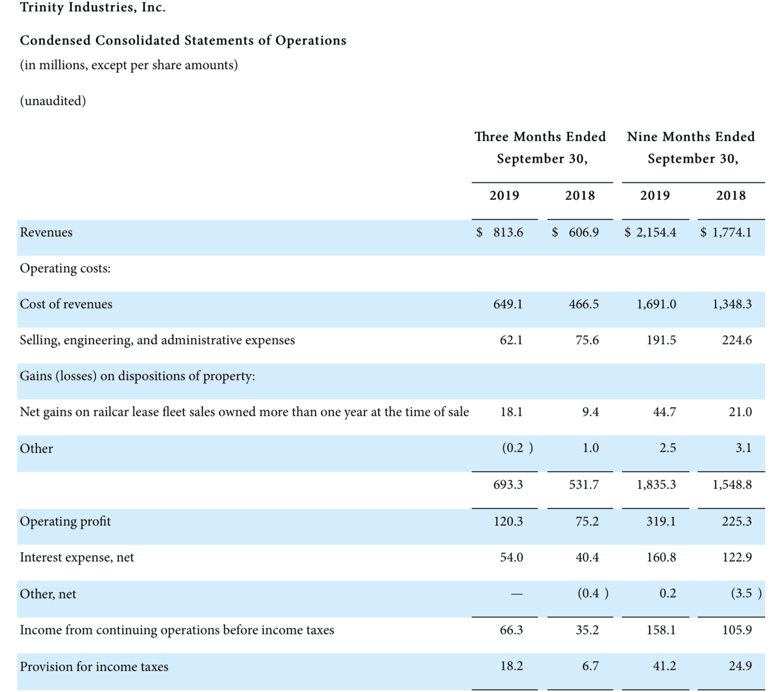Image resolution: width=784 pixels, height=692 pixels.
Task: Select 'Selling, engineering, and administrative expenses' label
Action: pos(157,340)
